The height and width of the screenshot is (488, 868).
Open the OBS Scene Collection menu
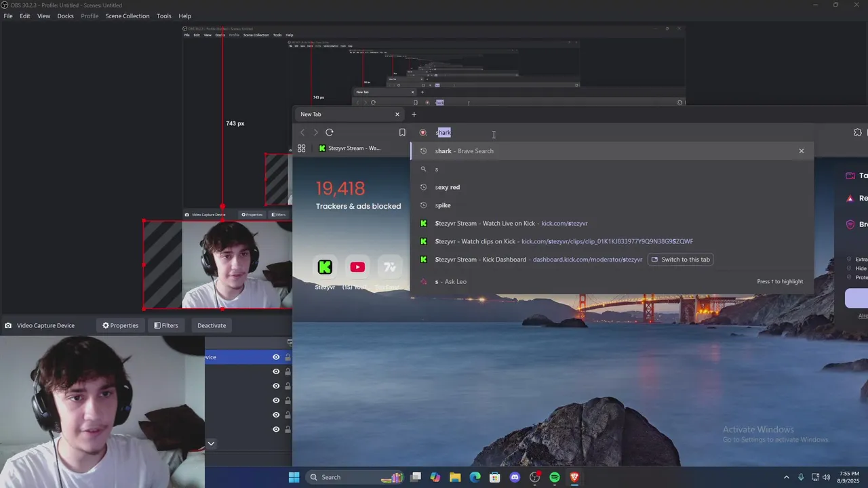click(127, 16)
